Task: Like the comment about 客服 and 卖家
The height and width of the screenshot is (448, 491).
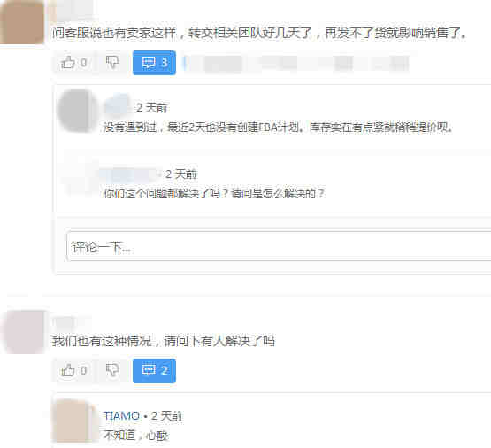Action: tap(68, 62)
